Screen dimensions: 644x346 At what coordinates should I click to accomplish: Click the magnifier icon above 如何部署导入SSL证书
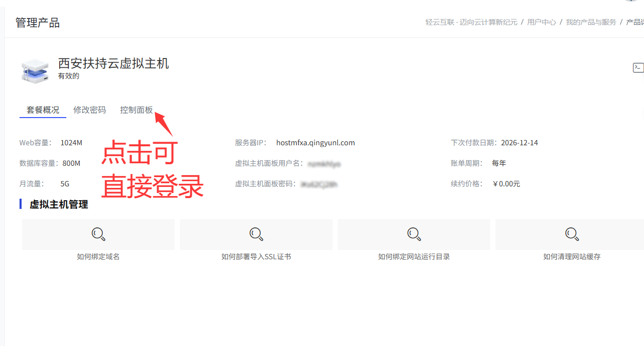tap(256, 234)
